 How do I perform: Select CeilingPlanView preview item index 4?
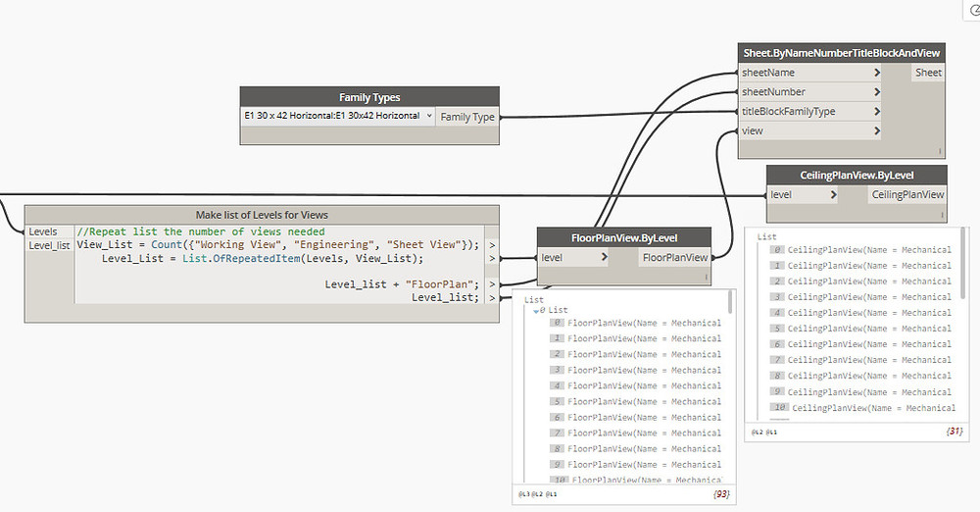tap(860, 312)
